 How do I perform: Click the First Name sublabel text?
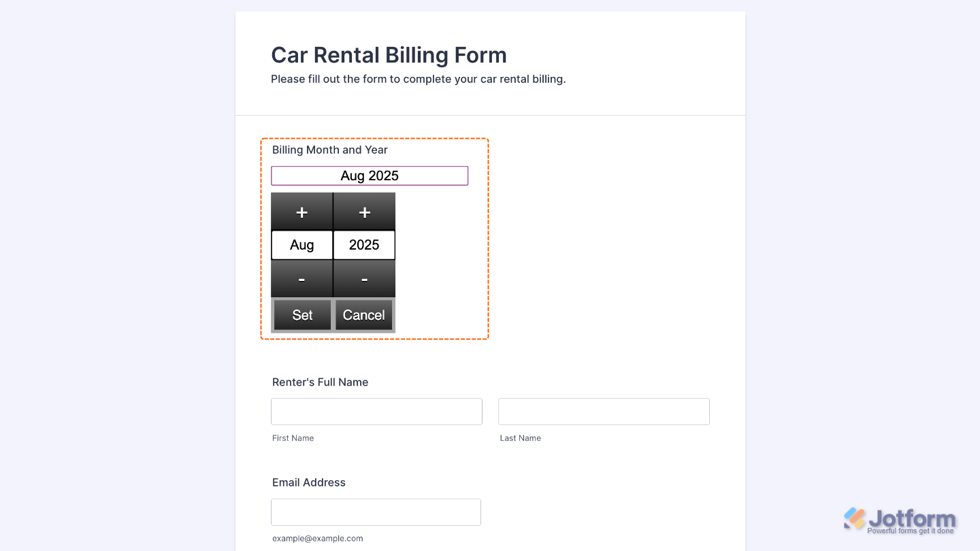tap(293, 438)
